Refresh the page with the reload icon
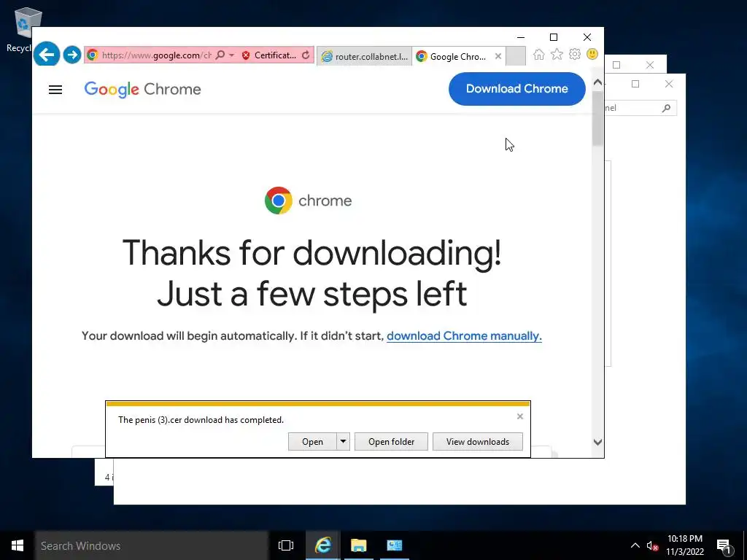 (x=306, y=55)
